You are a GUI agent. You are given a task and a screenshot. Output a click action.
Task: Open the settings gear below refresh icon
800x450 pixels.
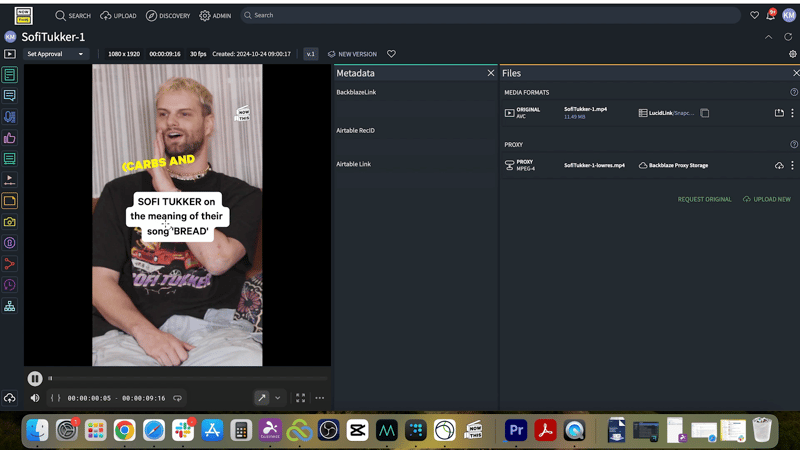(x=792, y=54)
